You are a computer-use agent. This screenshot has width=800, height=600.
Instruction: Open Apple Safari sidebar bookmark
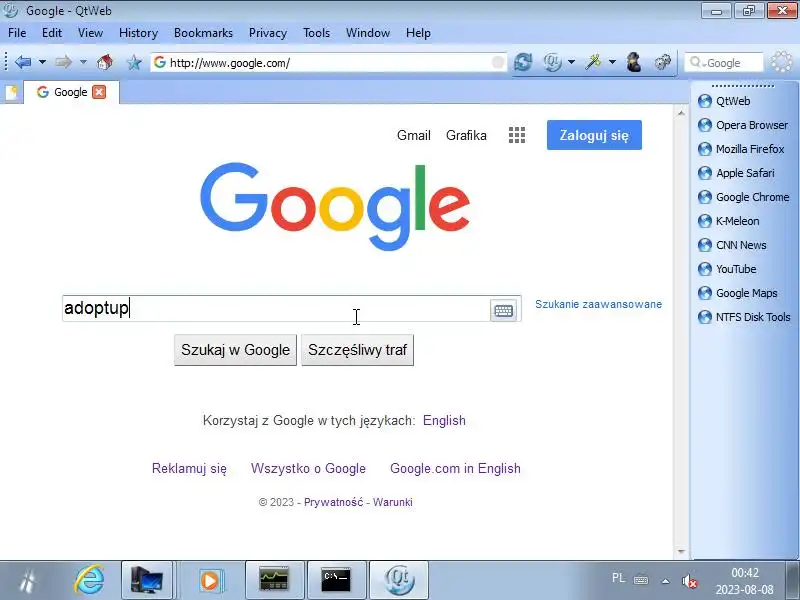tap(736, 173)
